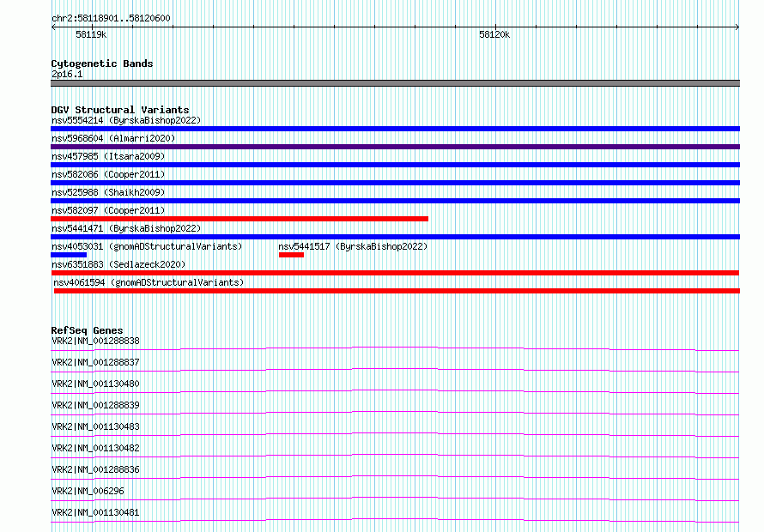Click the 58120k ruler label
The height and width of the screenshot is (532, 764).
(494, 34)
